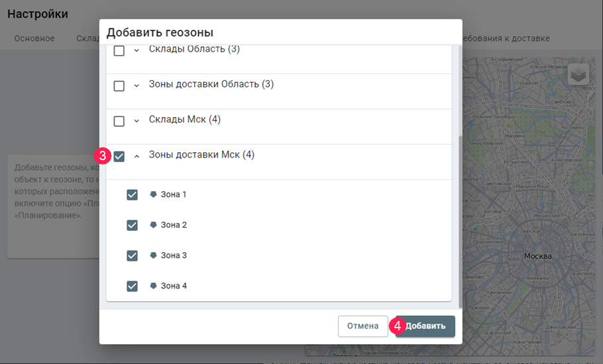Click the polygon icon next to Зона 4
Screen dimensions: 603x364
click(153, 286)
